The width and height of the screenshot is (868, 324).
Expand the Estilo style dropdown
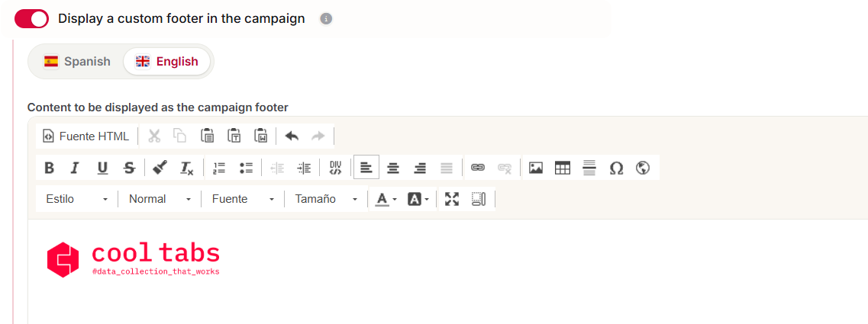click(77, 199)
